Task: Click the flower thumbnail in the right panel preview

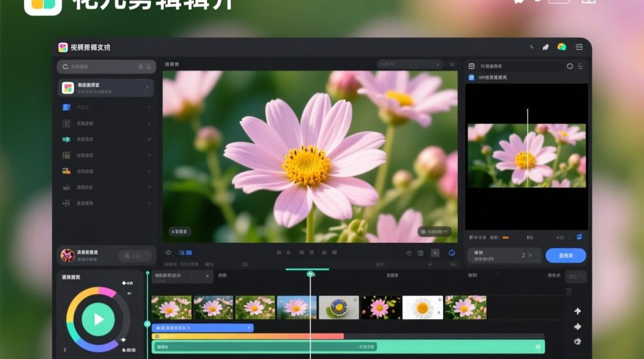Action: point(527,156)
